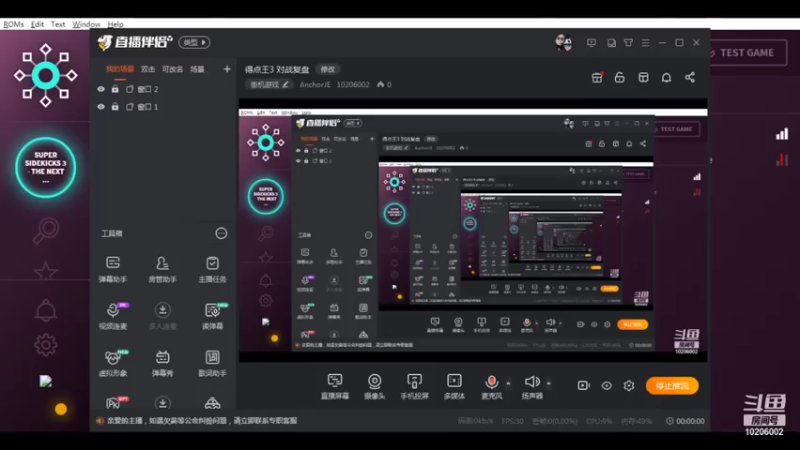Open the 弹幕助手 tool
The height and width of the screenshot is (450, 800).
113,269
